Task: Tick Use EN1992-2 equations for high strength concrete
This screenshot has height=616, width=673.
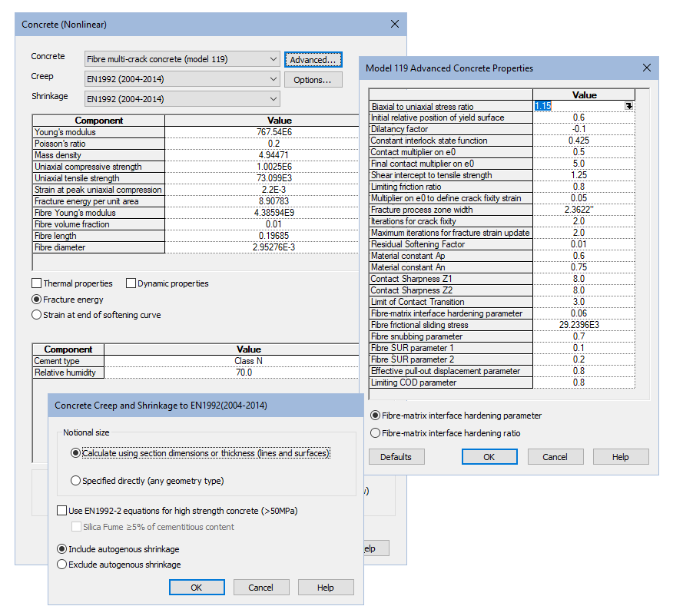Action: (x=62, y=511)
